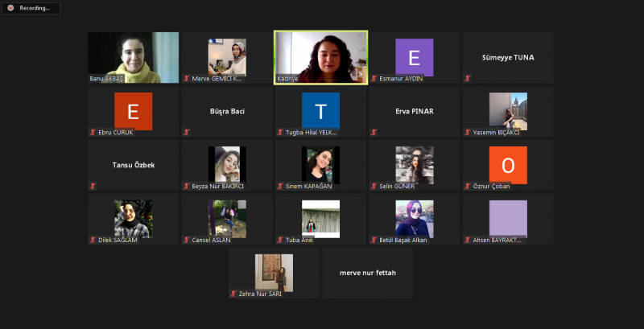Click Dilek SAĞLAM's profile picture
This screenshot has width=644, height=329.
click(x=133, y=218)
